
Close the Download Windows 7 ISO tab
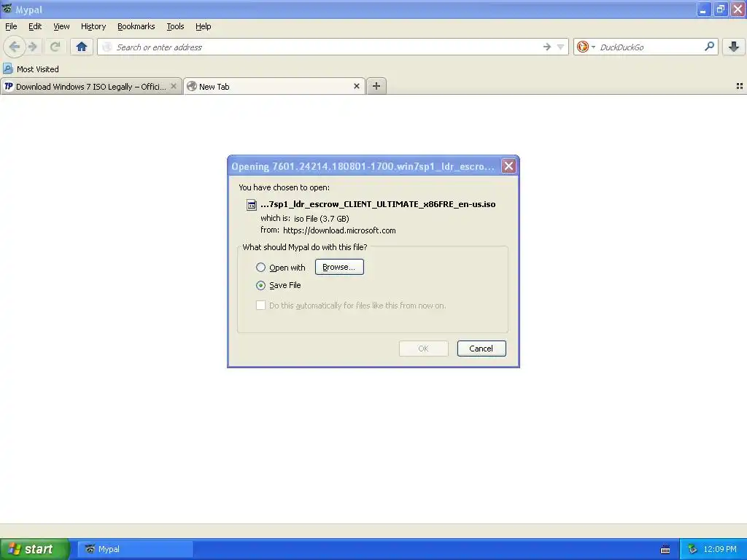point(174,86)
